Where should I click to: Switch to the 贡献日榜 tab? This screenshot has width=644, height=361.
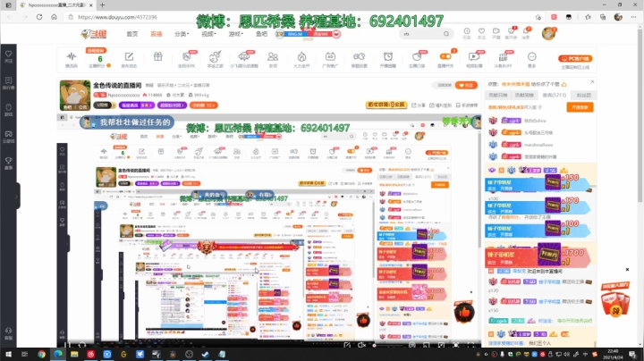(498, 96)
